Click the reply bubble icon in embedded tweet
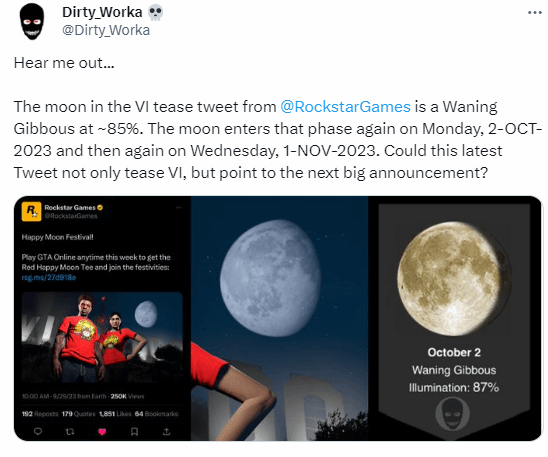The image size is (548, 457). 38,431
